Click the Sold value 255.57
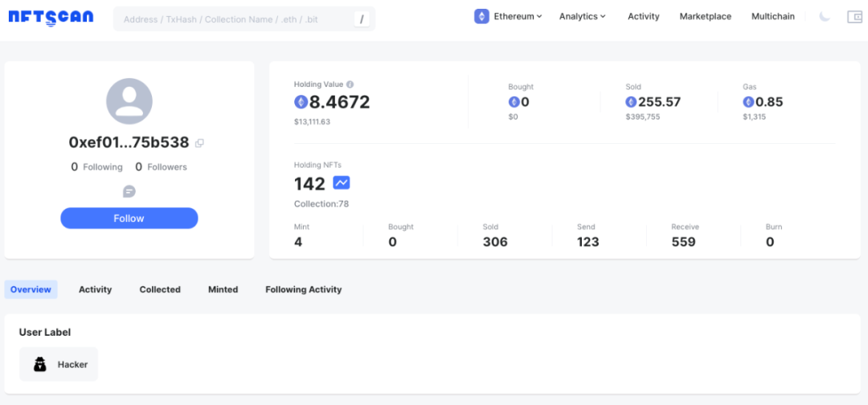The height and width of the screenshot is (405, 868). coord(659,102)
